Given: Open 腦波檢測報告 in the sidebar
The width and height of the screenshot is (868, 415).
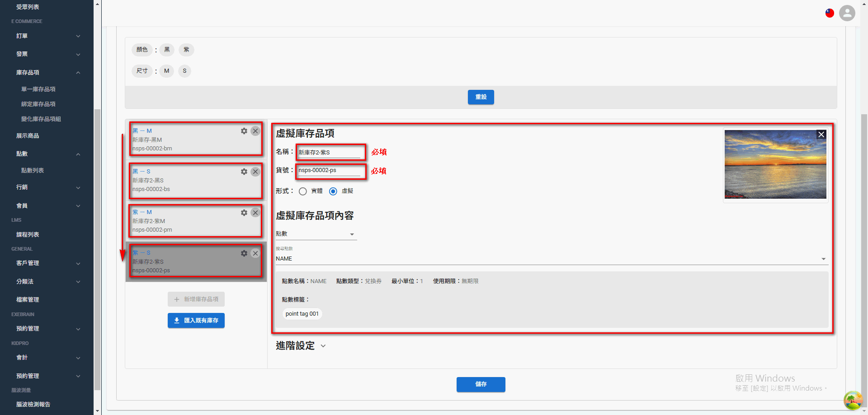Looking at the screenshot, I should point(33,405).
